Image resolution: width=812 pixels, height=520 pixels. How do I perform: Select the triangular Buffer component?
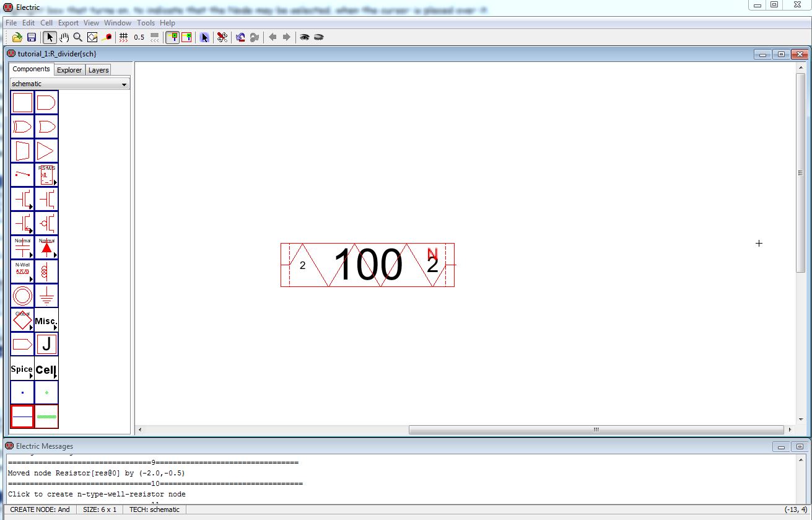coord(46,151)
